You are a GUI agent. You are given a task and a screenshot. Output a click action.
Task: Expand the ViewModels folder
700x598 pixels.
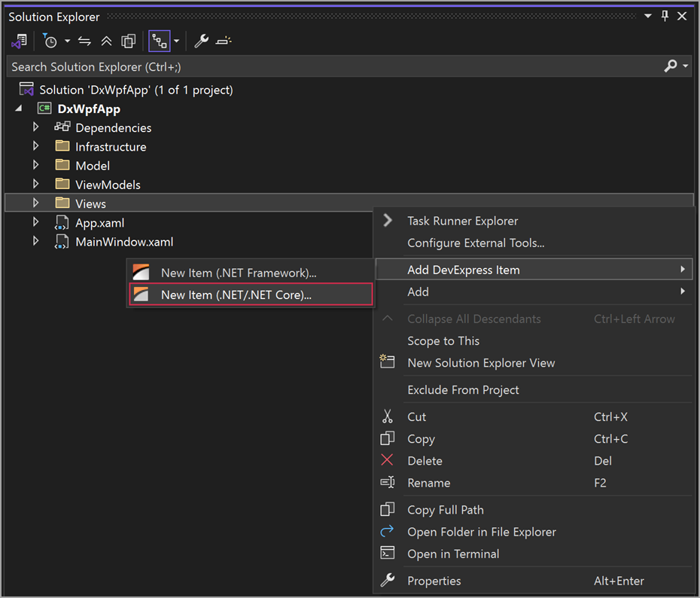tap(35, 184)
